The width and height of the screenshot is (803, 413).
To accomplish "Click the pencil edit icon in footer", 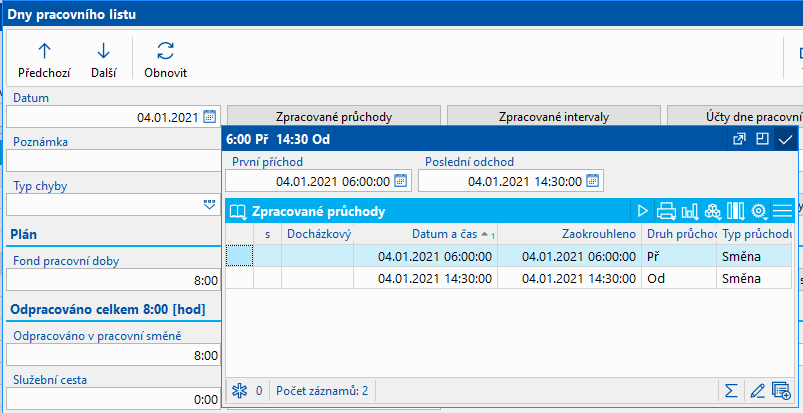I will point(758,389).
